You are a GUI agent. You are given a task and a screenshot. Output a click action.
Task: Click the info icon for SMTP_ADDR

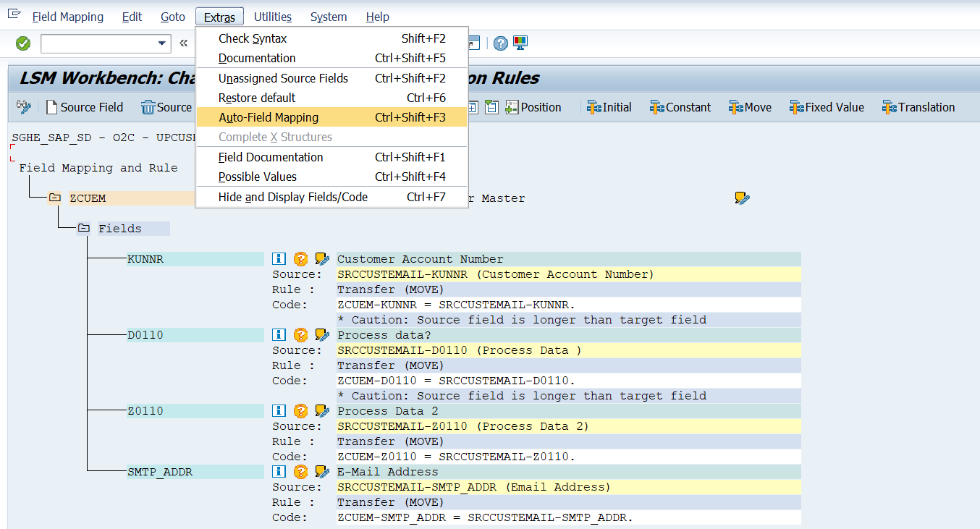[x=279, y=472]
